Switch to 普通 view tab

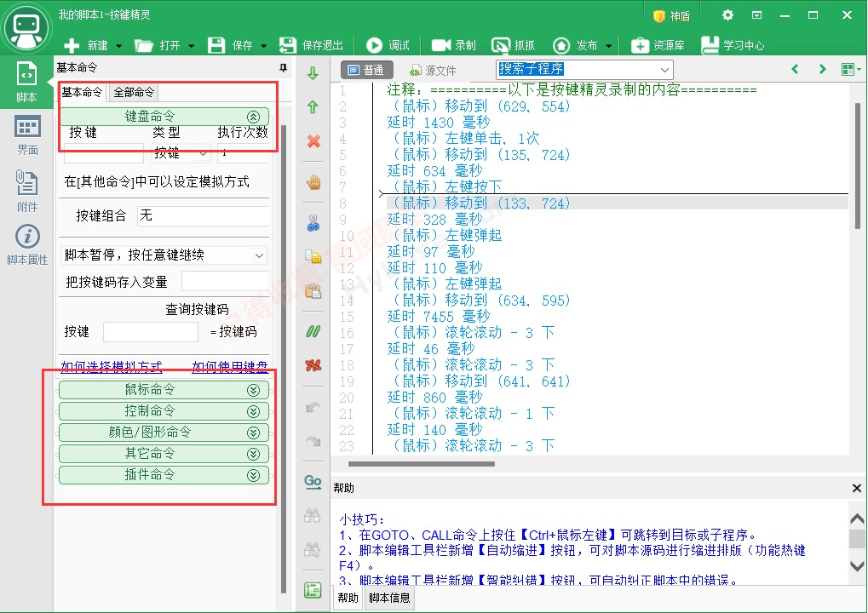[x=366, y=71]
